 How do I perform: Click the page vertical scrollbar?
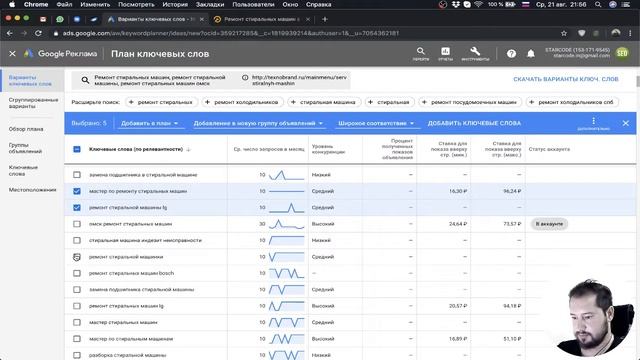click(x=637, y=81)
